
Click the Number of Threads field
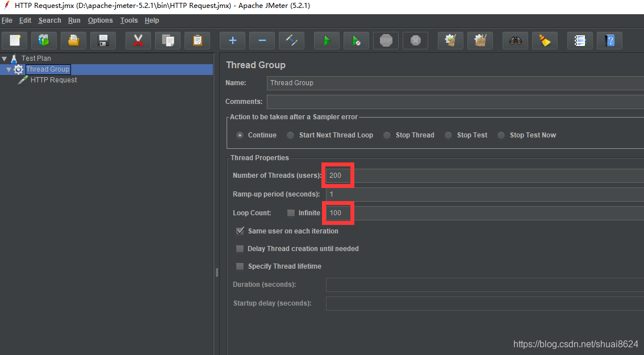(484, 176)
